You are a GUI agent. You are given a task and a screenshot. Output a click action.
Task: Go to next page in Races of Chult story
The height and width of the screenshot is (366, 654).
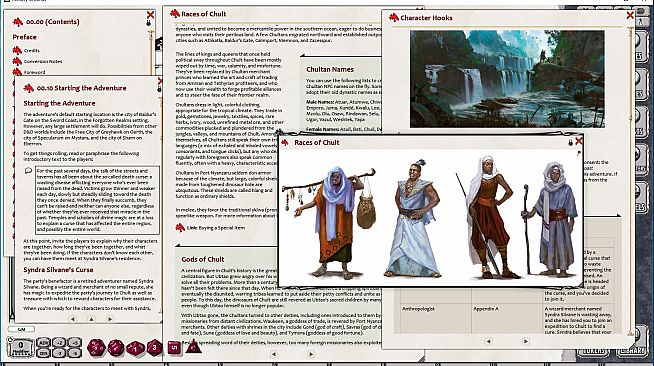311,354
